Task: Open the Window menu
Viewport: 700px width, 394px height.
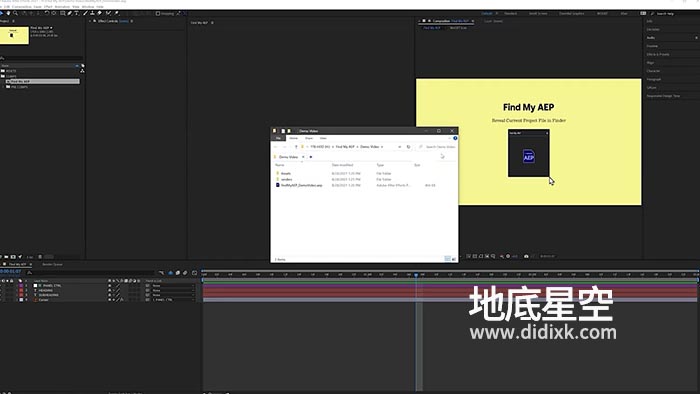Action: (x=88, y=7)
